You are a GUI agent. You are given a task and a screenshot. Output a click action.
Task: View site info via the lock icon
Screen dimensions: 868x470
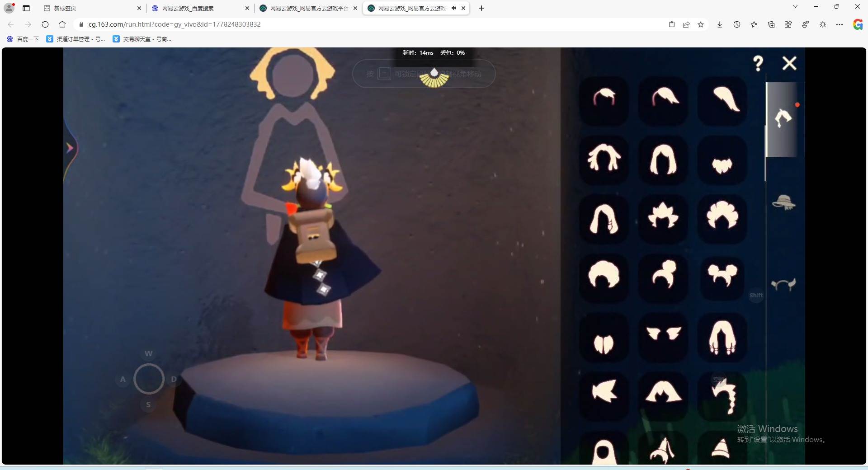(x=81, y=24)
